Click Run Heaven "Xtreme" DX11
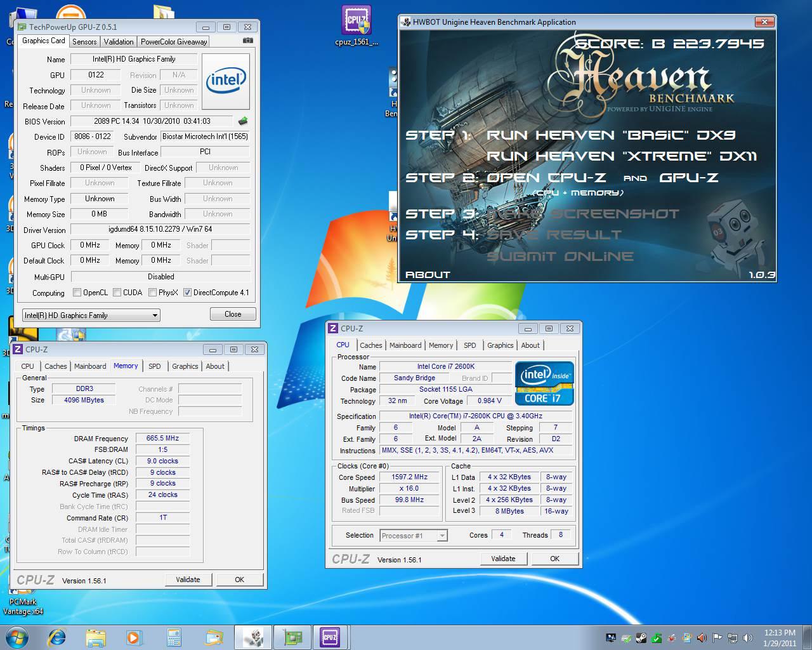The height and width of the screenshot is (650, 812). [622, 156]
